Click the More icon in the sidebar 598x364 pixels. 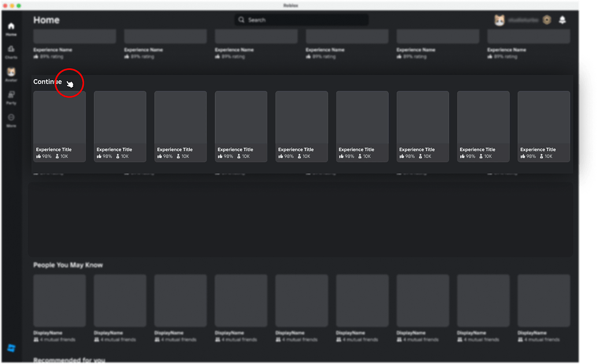[x=10, y=118]
